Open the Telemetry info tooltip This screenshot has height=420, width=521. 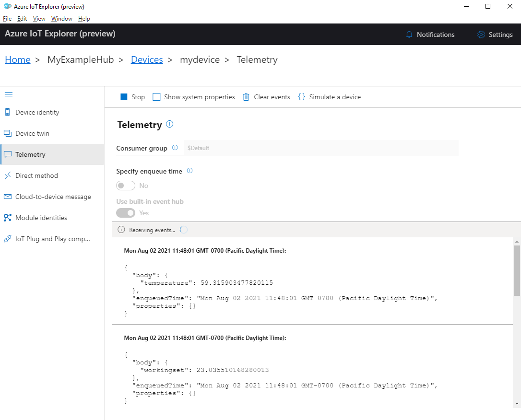[x=169, y=124]
